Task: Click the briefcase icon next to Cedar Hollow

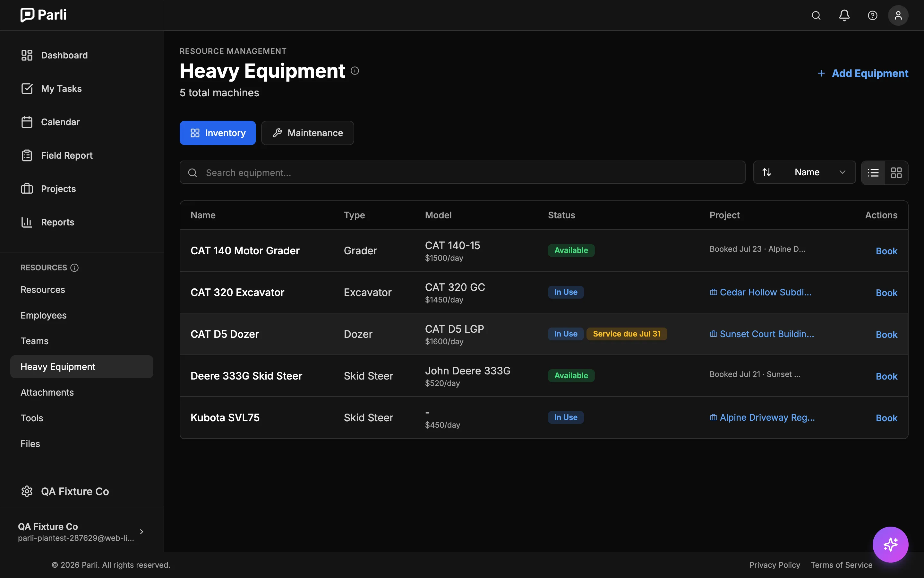Action: pyautogui.click(x=713, y=292)
